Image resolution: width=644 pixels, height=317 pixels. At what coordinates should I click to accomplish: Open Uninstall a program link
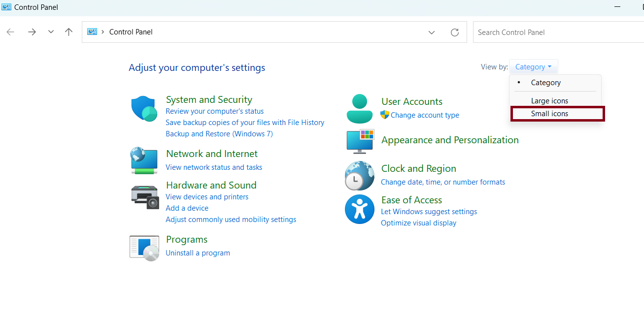(x=198, y=253)
